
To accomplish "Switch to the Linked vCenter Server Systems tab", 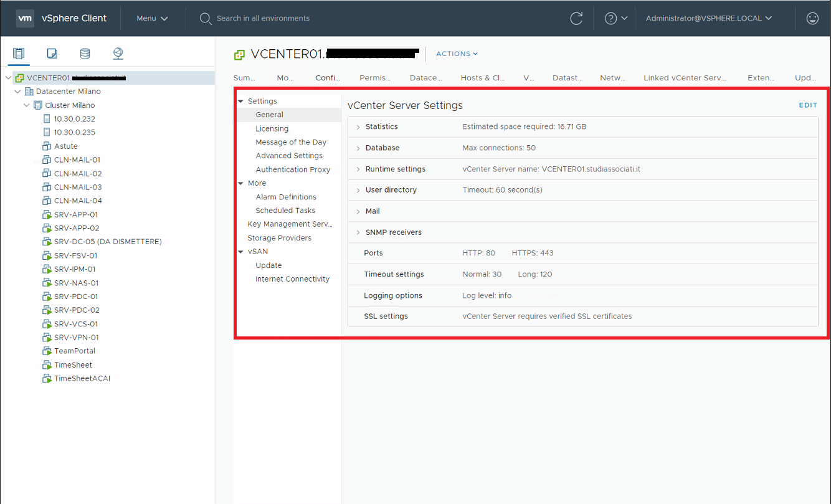I will tap(685, 78).
